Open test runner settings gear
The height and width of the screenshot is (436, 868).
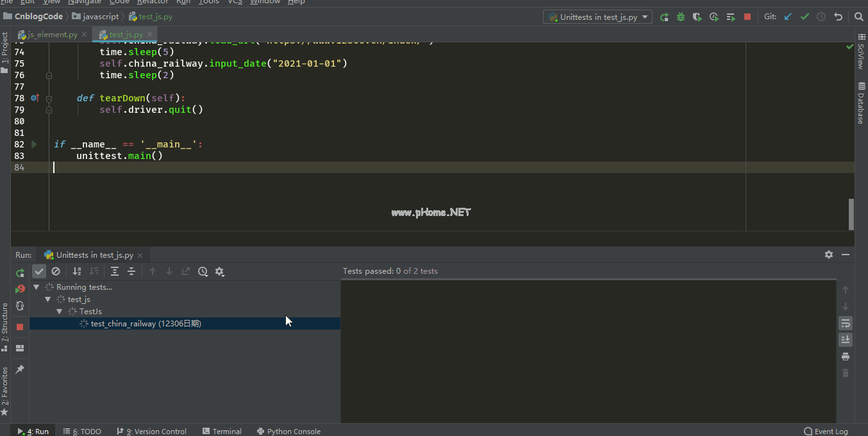pyautogui.click(x=219, y=271)
